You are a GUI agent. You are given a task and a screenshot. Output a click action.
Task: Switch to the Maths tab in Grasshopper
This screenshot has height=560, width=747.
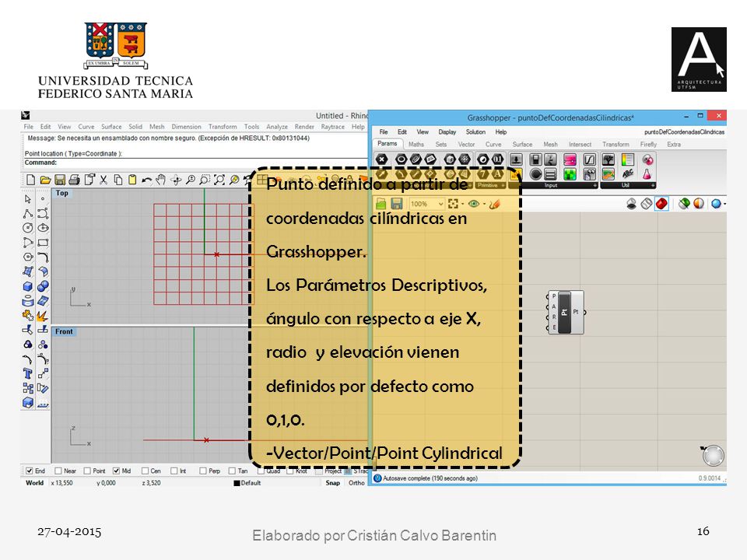point(416,145)
